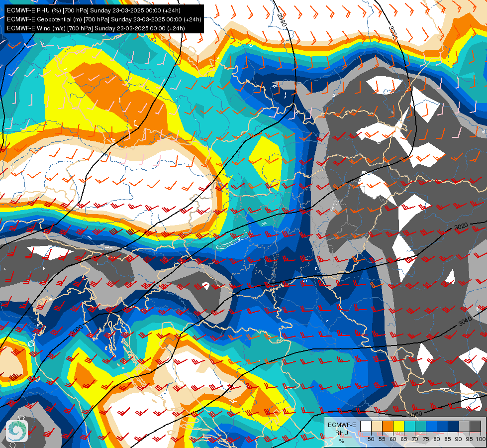Click the navy 85–90 legend swatch
Viewport: 487px width, 448px height.
[454, 426]
